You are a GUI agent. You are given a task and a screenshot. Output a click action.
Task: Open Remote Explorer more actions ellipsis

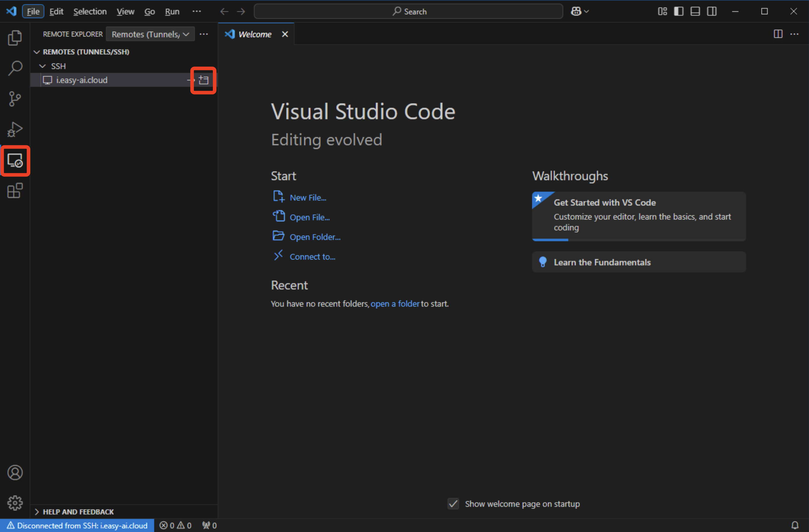[x=204, y=34]
